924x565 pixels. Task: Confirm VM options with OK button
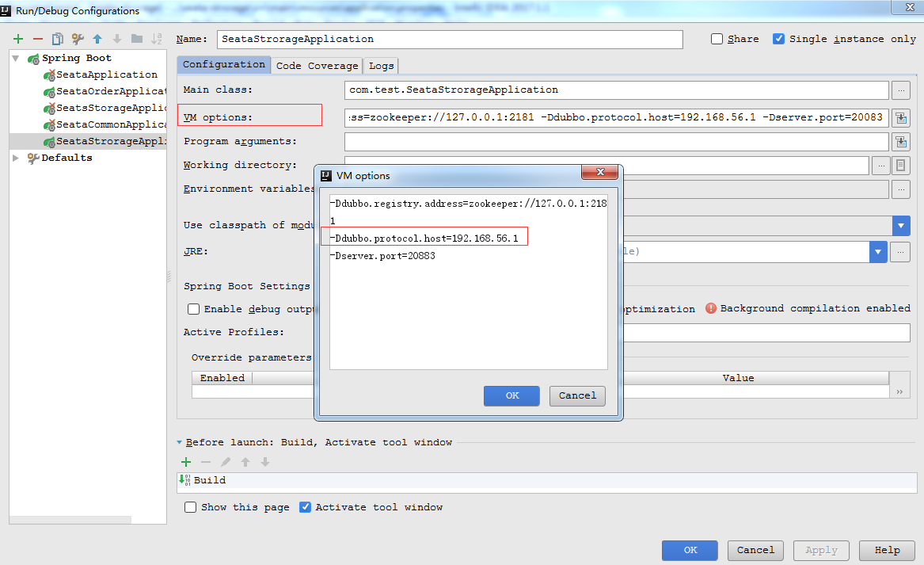coord(511,396)
